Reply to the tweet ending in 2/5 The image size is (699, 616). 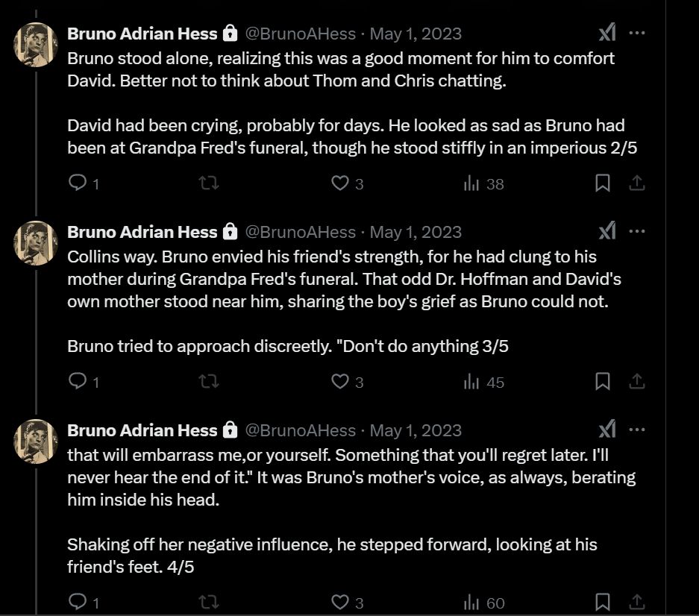pos(78,183)
